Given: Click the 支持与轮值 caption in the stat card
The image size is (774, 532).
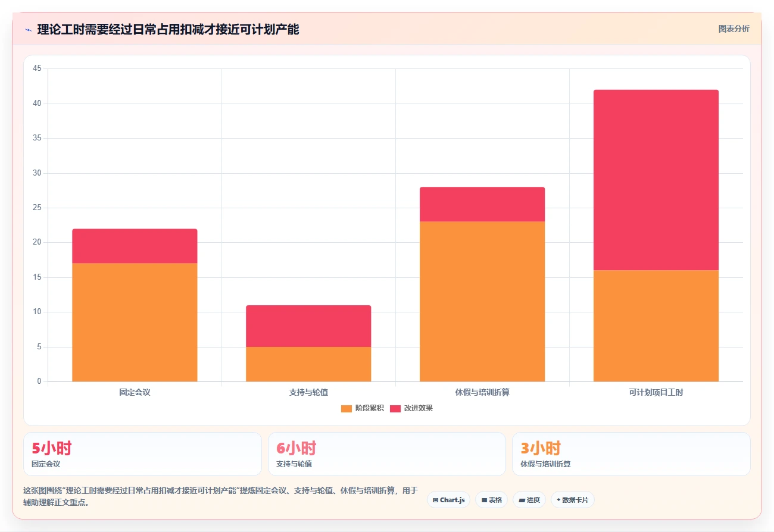Looking at the screenshot, I should (294, 464).
